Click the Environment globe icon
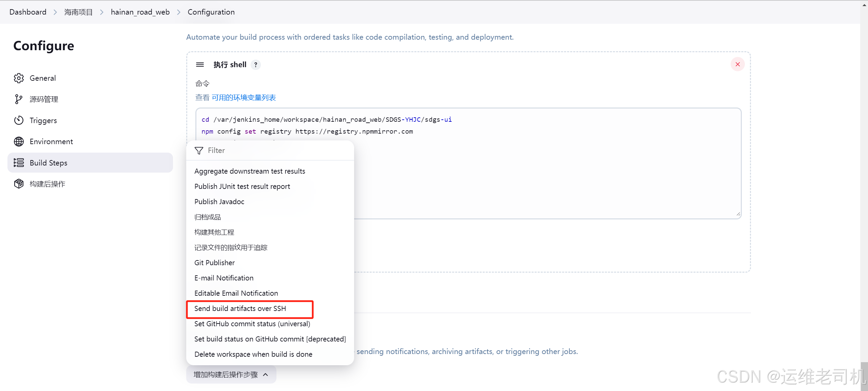 (19, 141)
